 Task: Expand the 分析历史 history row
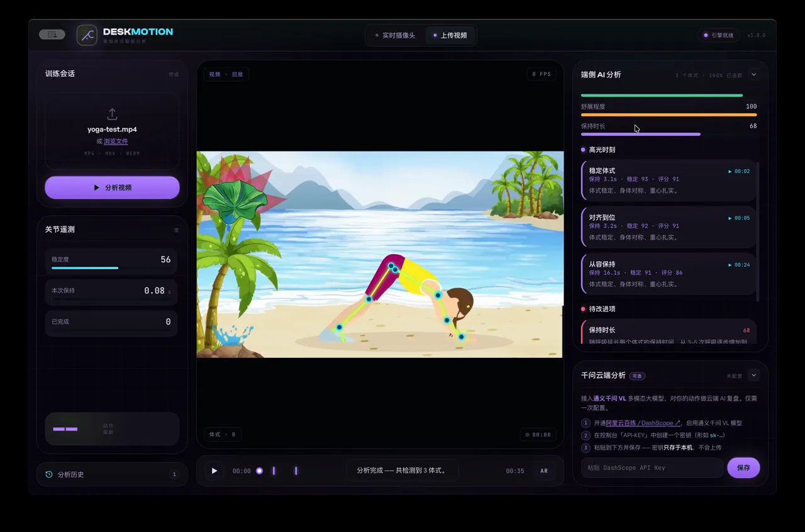112,474
